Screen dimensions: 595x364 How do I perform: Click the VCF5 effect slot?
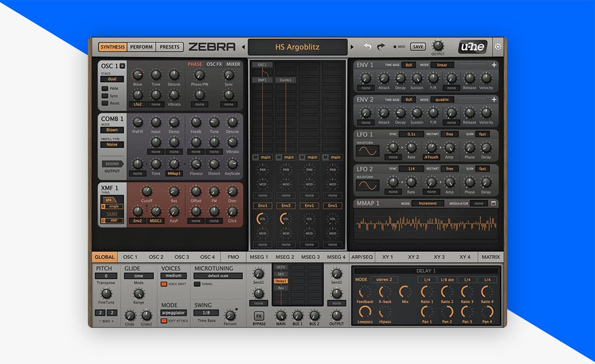pyautogui.click(x=281, y=267)
